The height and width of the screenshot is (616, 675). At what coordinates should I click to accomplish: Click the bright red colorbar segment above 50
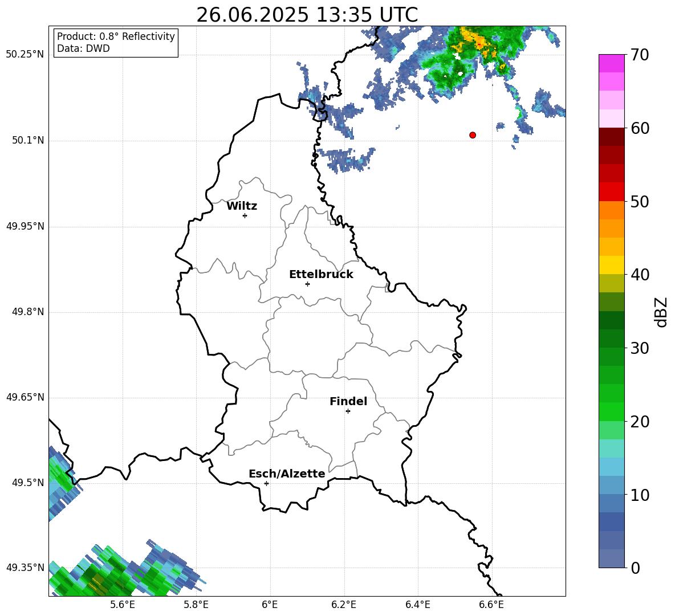coord(612,192)
